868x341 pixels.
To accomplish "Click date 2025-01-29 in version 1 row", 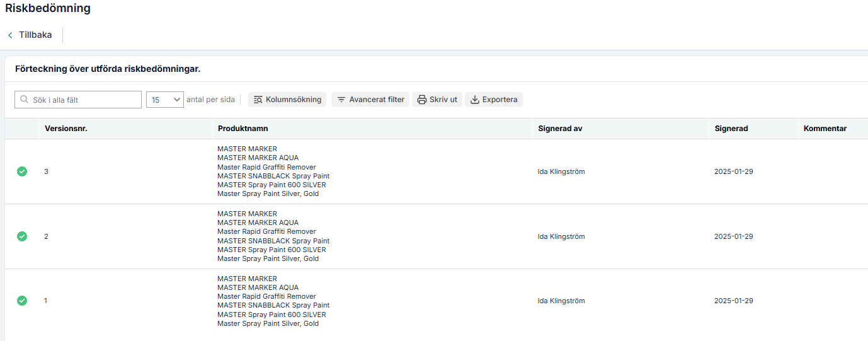I will pyautogui.click(x=734, y=301).
